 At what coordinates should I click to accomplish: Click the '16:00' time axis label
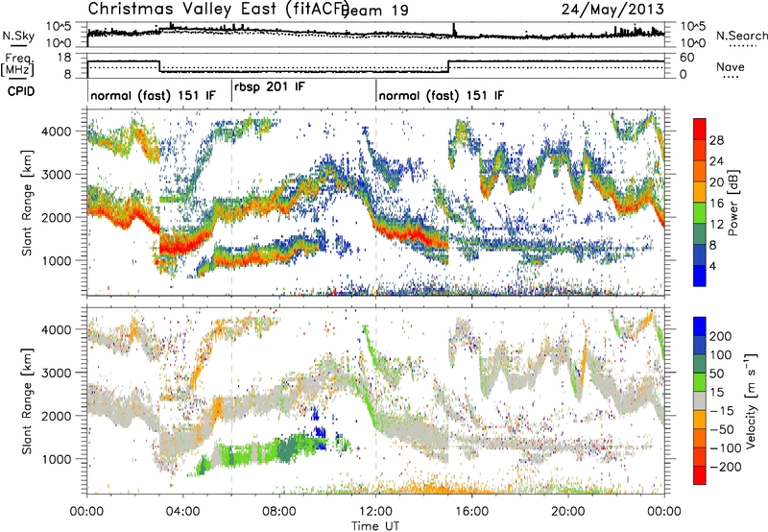point(472,512)
